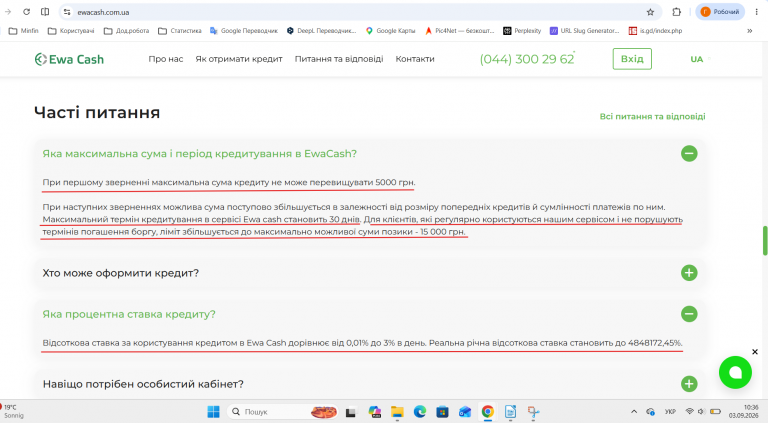Screen dimensions: 768x423
Task: Go forward using the browser arrow
Action: tap(8, 12)
